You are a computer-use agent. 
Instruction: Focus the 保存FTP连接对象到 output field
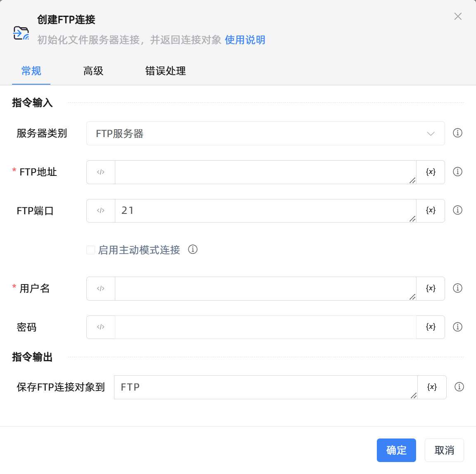266,387
